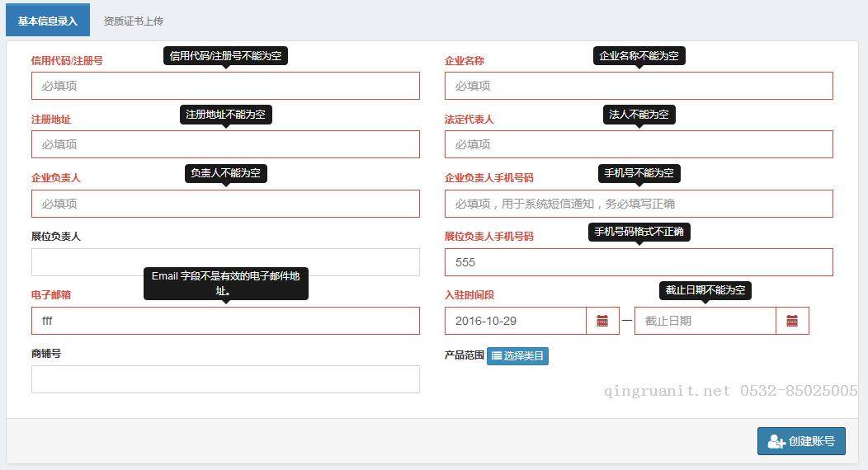Focus the 注册地址 input box
Viewport: 868px width, 470px height.
coord(225,144)
